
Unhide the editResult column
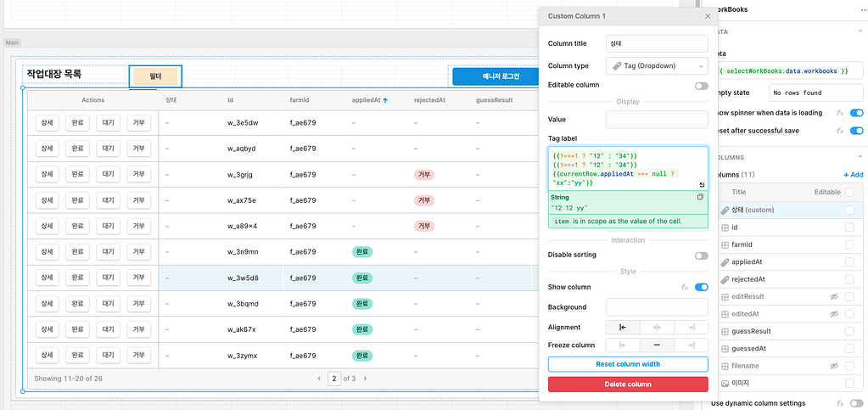pyautogui.click(x=834, y=297)
